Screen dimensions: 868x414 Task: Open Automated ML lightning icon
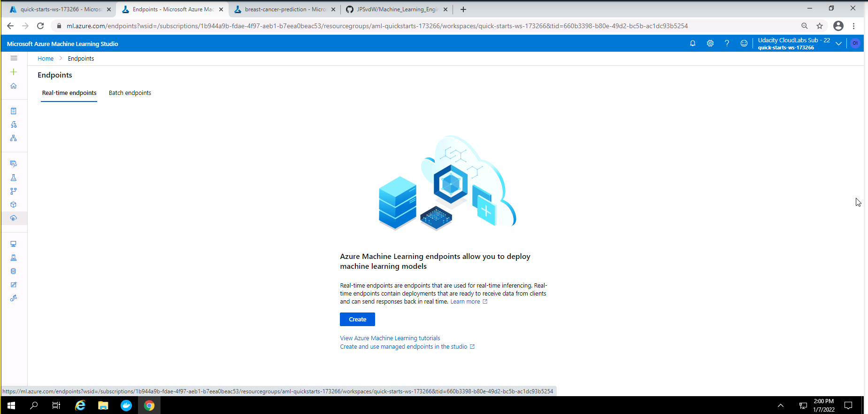click(x=14, y=125)
